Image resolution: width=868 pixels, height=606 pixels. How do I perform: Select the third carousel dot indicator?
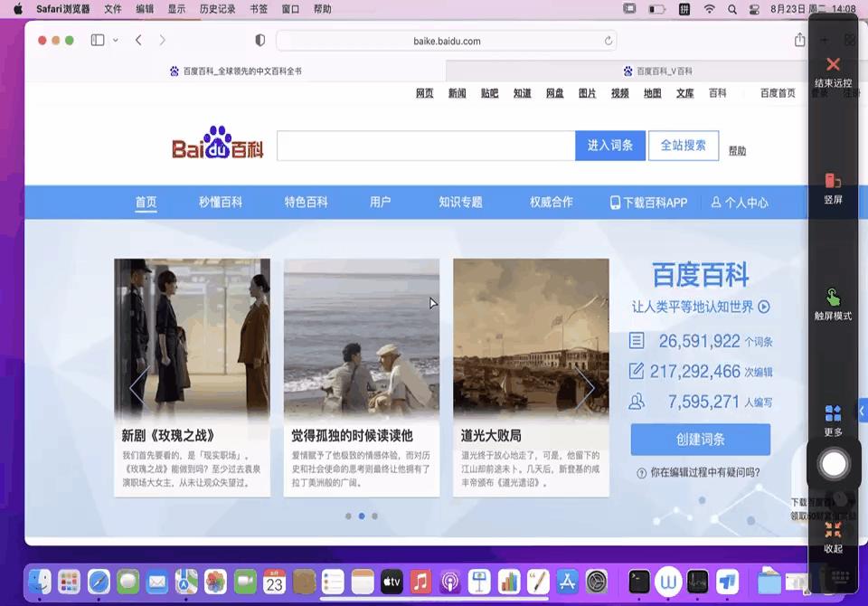point(374,516)
